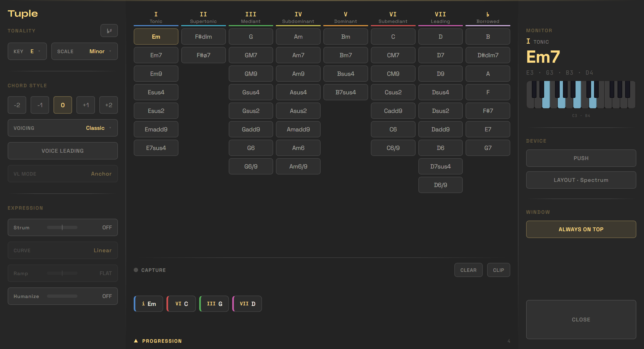
Task: Select chord style 0
Action: (63, 105)
